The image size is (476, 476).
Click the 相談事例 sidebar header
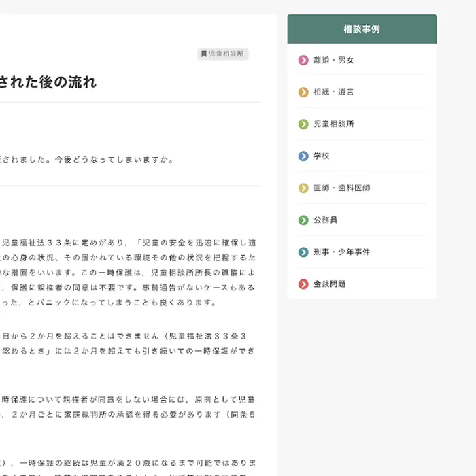click(362, 29)
